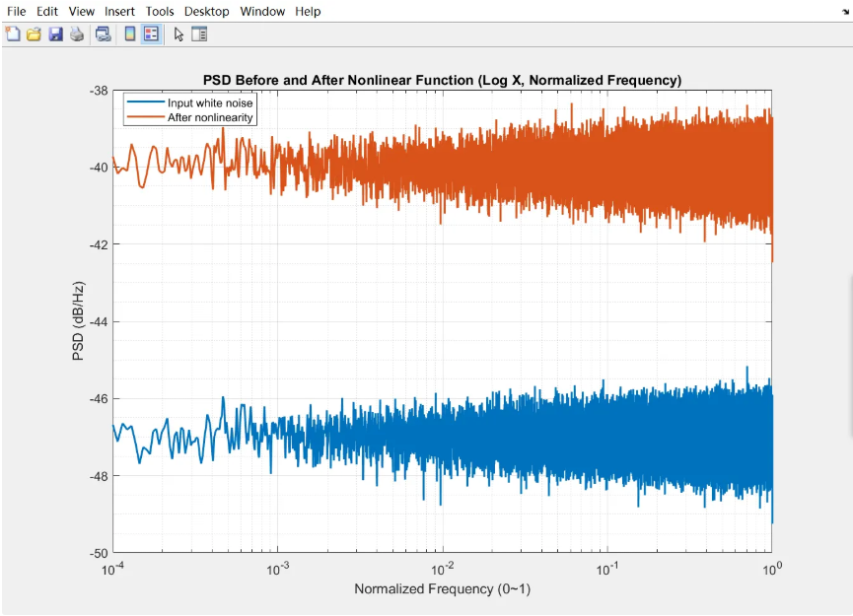Expand the Tools menu
The width and height of the screenshot is (853, 616).
coord(160,12)
